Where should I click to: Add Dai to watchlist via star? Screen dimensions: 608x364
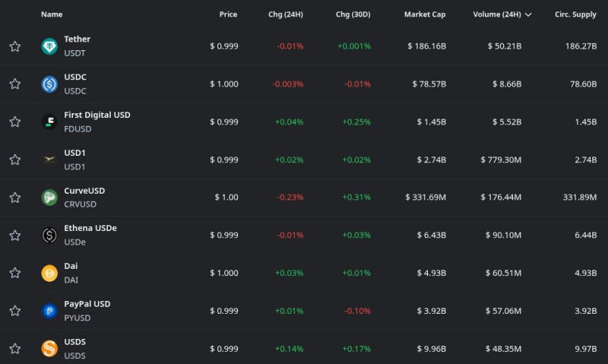14,273
